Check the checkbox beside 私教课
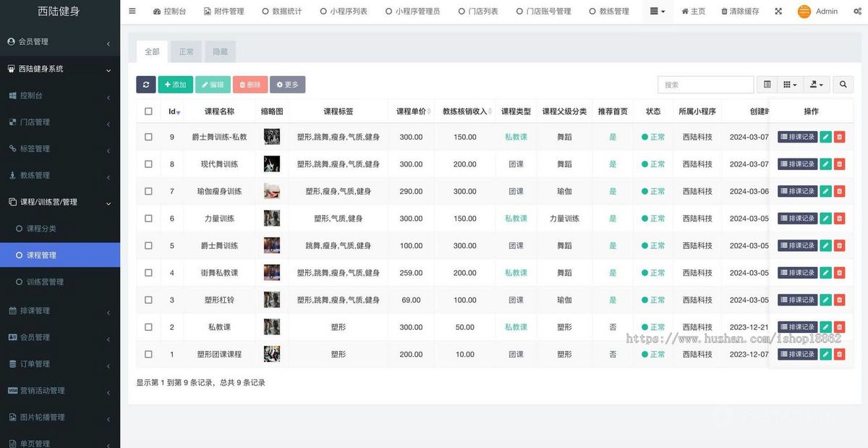Screen dimensions: 868x448 coord(148,326)
